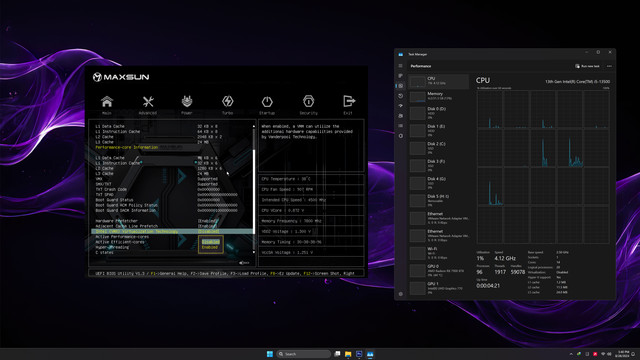Select Intel (VMX) Virtualization Technology row
This screenshot has width=640, height=360.
172,231
